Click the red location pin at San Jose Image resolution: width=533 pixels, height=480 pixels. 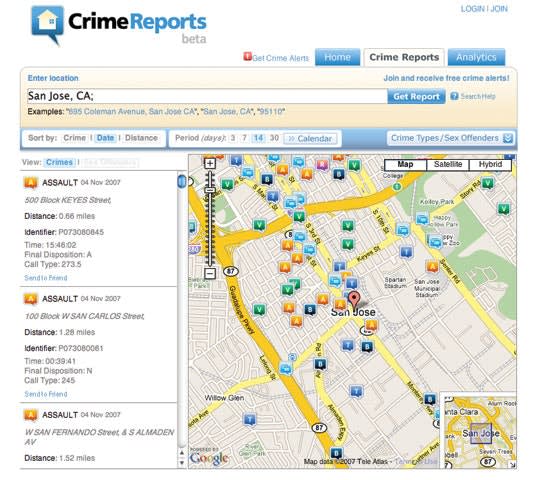(x=354, y=300)
